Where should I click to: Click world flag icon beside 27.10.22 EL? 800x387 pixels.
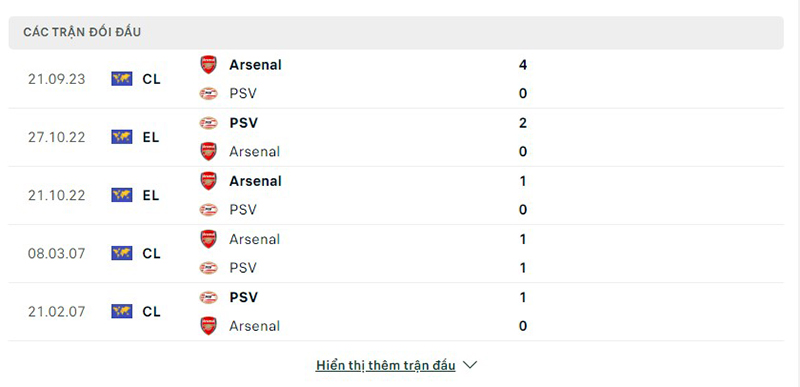(122, 137)
